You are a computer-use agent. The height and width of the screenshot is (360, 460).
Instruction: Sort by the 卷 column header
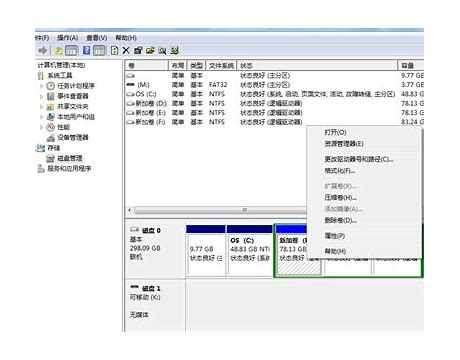tap(147, 66)
